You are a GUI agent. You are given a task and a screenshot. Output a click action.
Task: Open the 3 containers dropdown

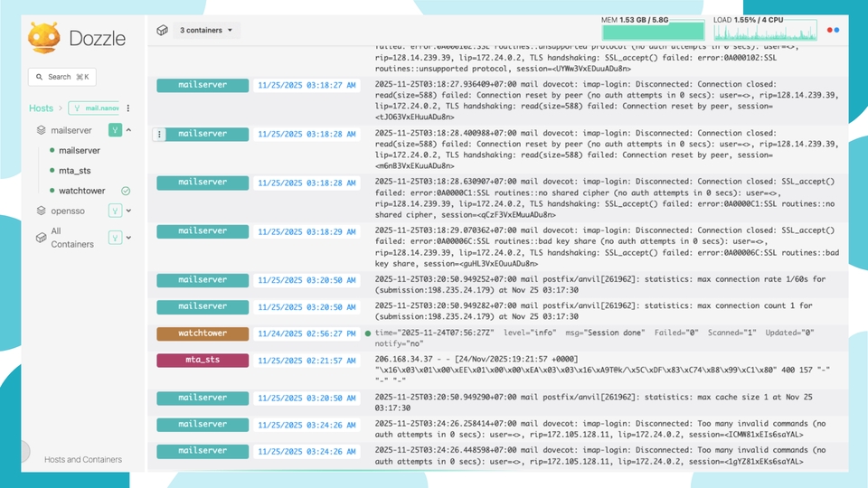point(206,30)
